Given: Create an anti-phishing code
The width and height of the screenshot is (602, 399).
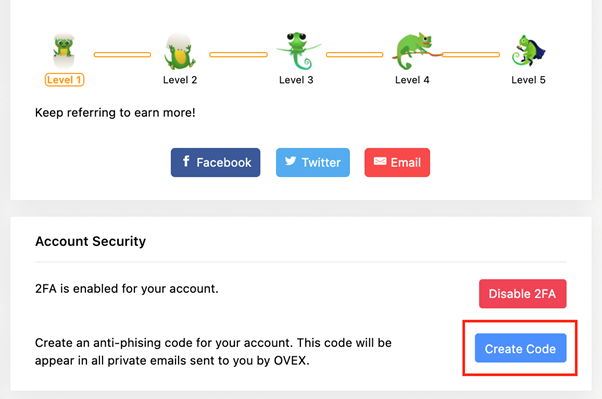Looking at the screenshot, I should pyautogui.click(x=521, y=348).
